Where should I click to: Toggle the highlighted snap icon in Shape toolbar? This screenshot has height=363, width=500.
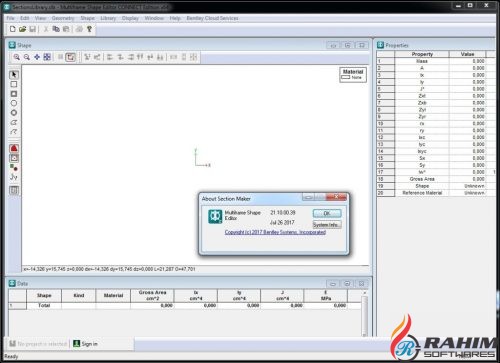pos(71,57)
